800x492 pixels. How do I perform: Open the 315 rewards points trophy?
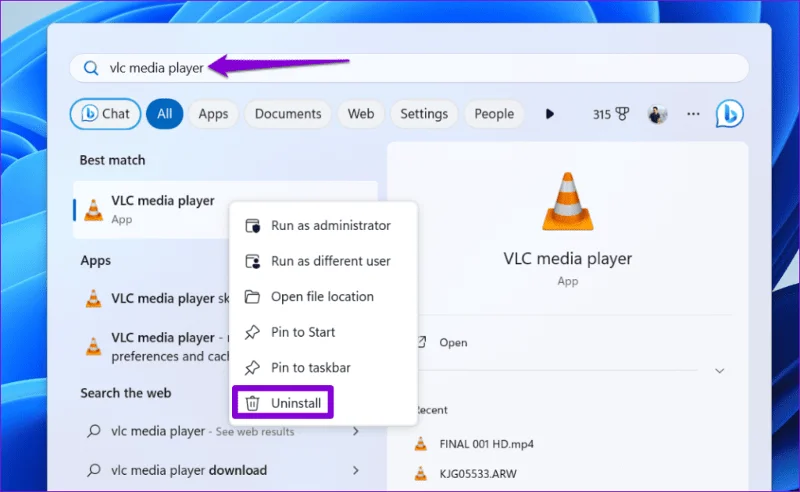coord(611,114)
